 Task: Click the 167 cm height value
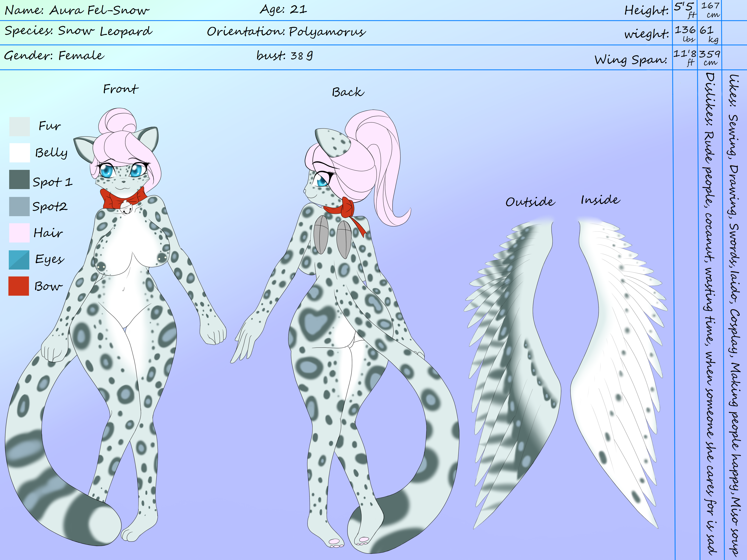(x=710, y=10)
